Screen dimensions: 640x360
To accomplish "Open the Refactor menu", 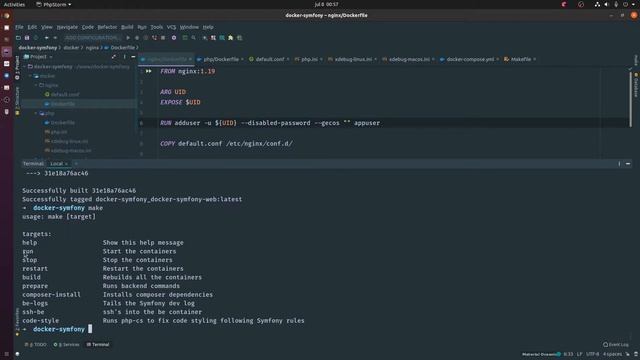I will [107, 27].
